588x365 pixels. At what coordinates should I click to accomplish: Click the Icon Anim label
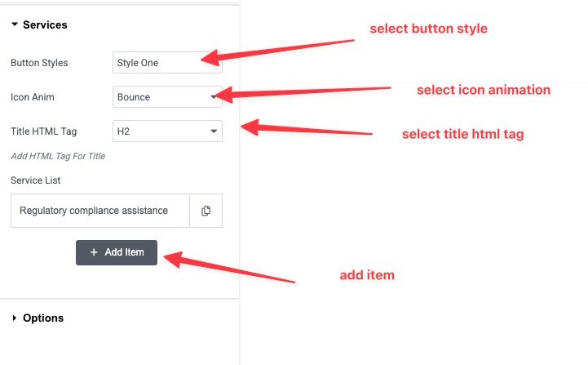click(x=32, y=97)
